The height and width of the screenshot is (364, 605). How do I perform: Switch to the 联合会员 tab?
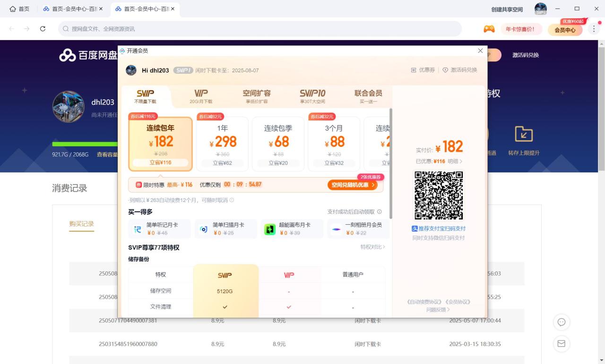coord(368,96)
